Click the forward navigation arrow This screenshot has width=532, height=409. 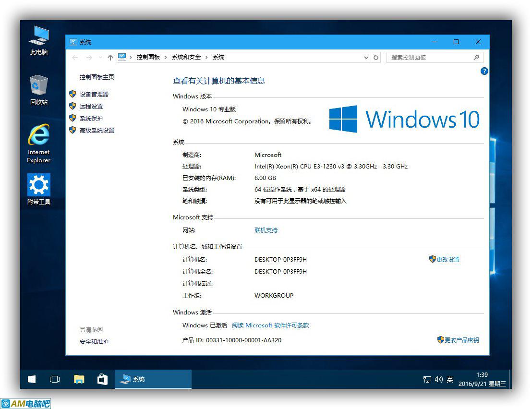89,58
